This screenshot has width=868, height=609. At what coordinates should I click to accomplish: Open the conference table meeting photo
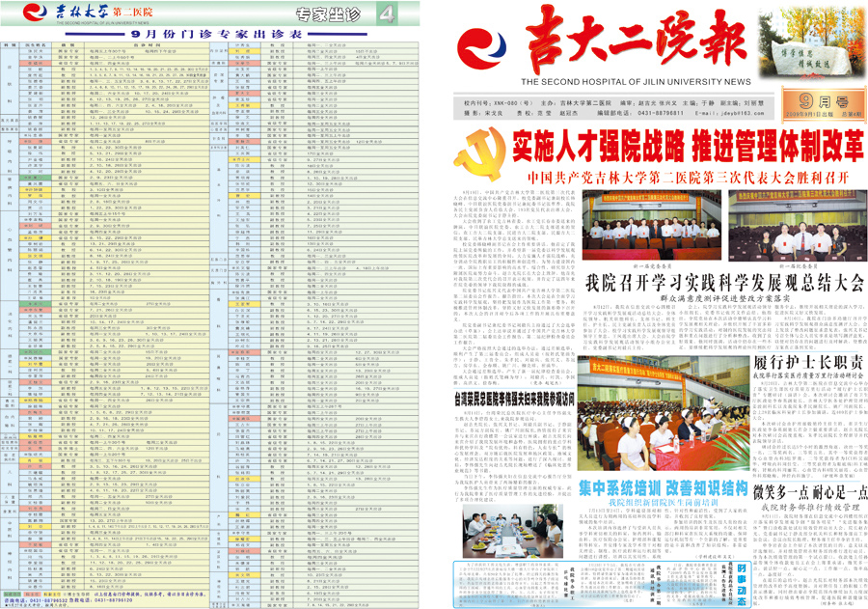[x=513, y=531]
